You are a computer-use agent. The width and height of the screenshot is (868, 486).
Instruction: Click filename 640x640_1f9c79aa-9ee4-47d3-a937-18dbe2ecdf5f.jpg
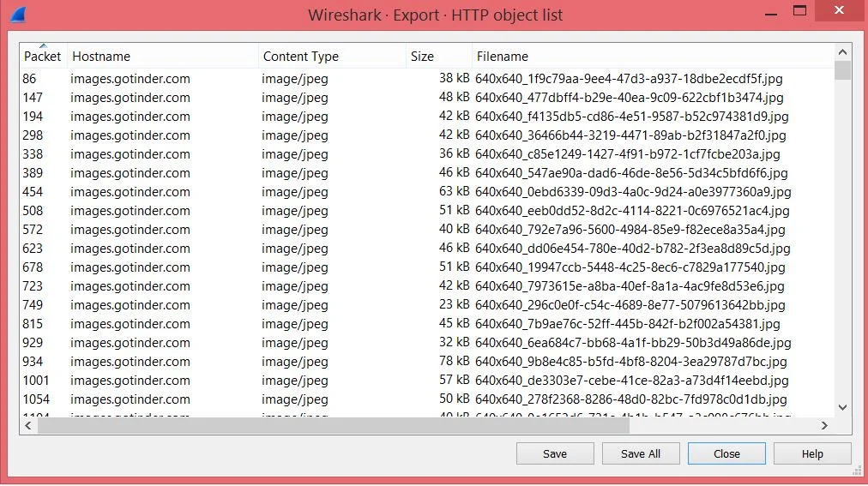point(629,79)
